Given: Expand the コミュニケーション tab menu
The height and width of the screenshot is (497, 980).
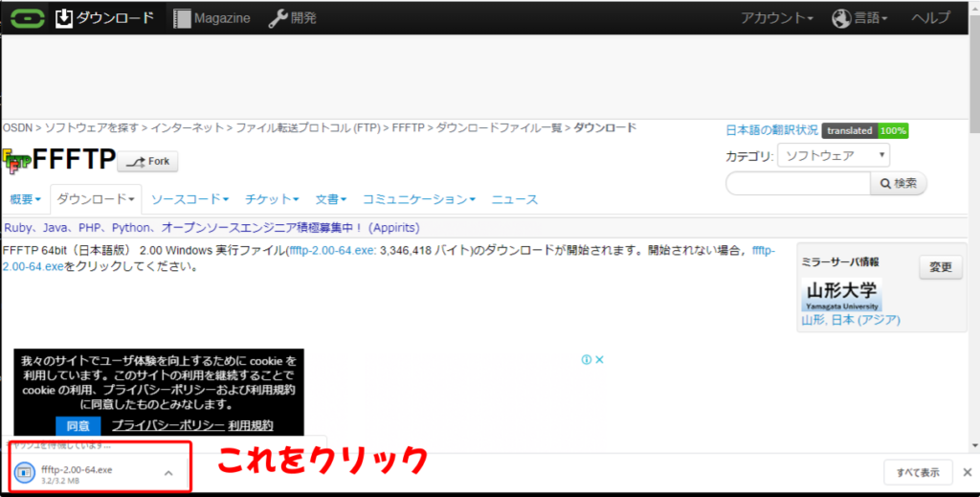Looking at the screenshot, I should click(419, 199).
